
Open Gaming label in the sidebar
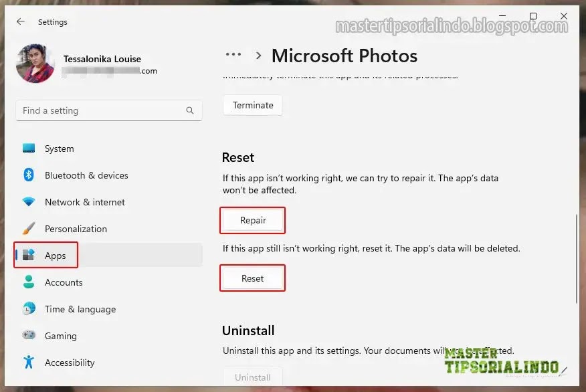pos(61,336)
